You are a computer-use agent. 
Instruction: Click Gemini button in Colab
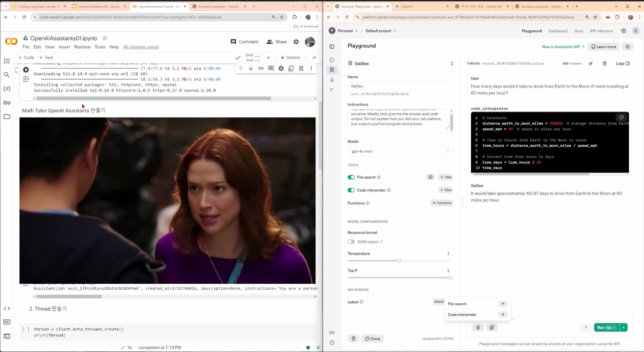tap(290, 58)
